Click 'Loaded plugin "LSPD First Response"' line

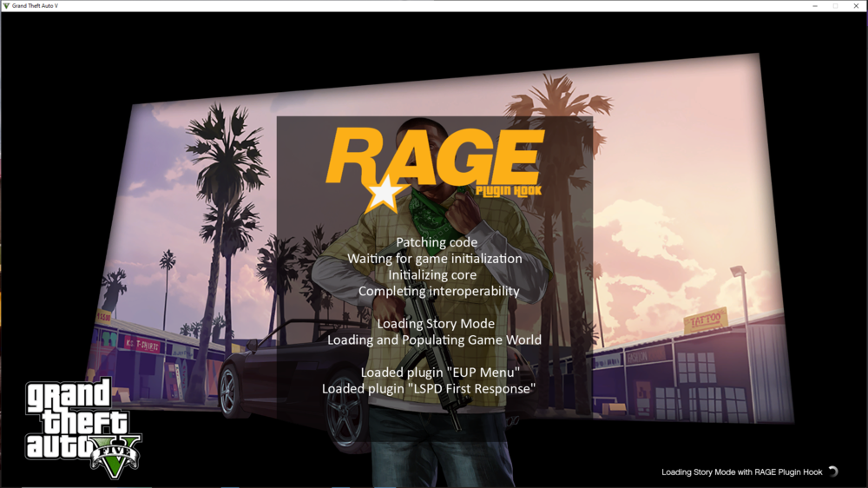(x=429, y=389)
